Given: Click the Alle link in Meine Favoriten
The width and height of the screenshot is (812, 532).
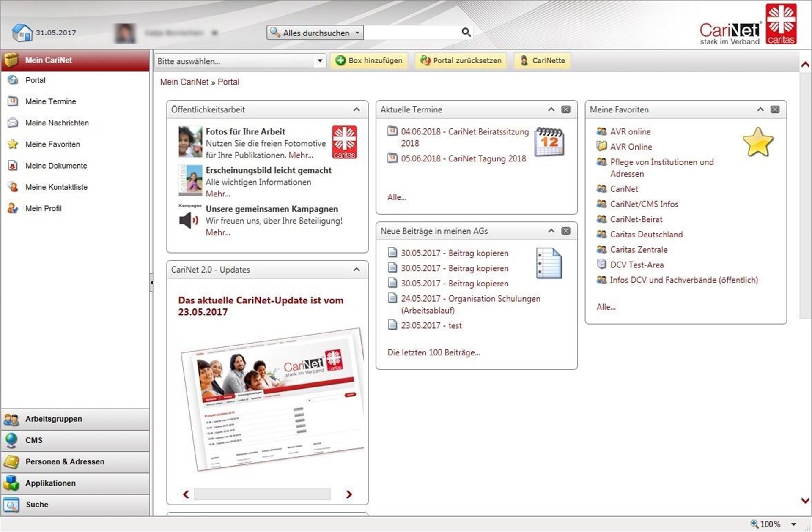Looking at the screenshot, I should click(x=606, y=307).
